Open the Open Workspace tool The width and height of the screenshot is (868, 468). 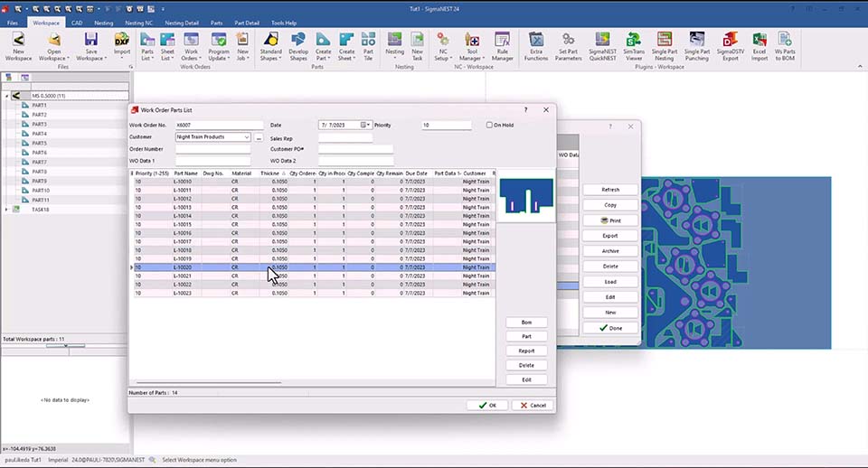[53, 46]
